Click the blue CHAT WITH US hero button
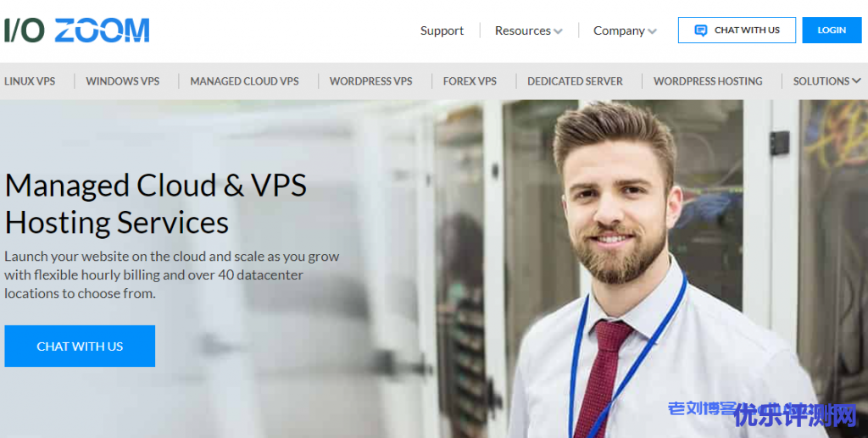 (80, 346)
